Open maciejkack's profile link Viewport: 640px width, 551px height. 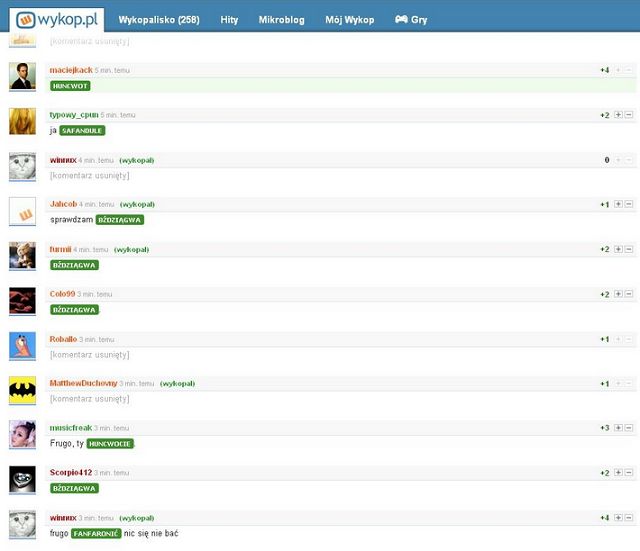[x=71, y=70]
